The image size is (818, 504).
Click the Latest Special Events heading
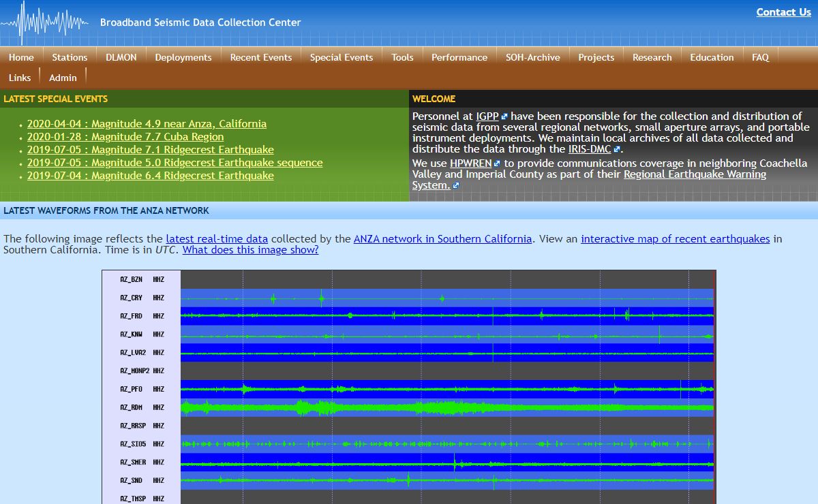55,99
